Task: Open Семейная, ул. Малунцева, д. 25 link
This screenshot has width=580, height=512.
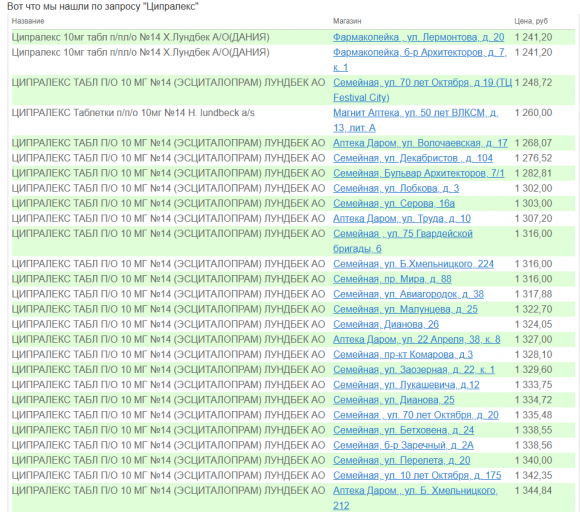Action: (x=405, y=310)
